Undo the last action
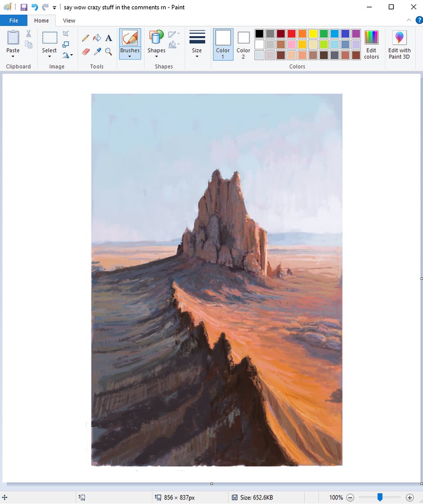Screen dimensions: 423x504 coord(34,7)
